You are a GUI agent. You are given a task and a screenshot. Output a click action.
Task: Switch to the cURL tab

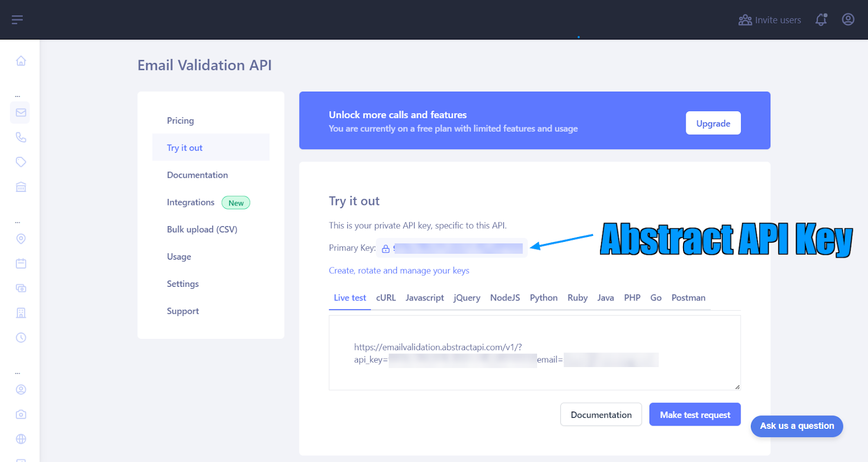tap(386, 298)
